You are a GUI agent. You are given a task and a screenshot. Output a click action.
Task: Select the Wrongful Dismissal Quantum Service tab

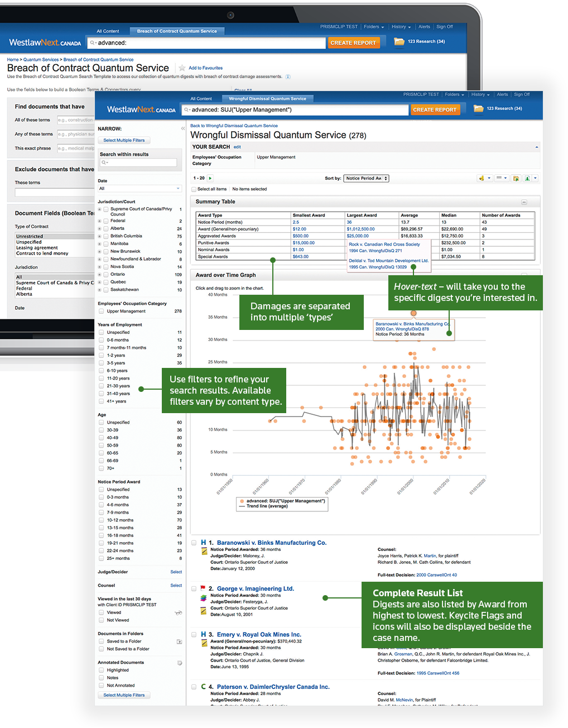click(x=267, y=99)
